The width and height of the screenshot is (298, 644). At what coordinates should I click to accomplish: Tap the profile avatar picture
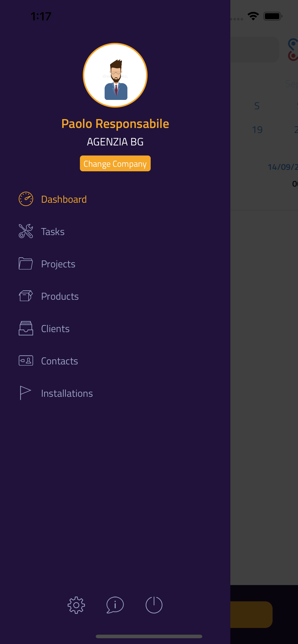point(115,75)
